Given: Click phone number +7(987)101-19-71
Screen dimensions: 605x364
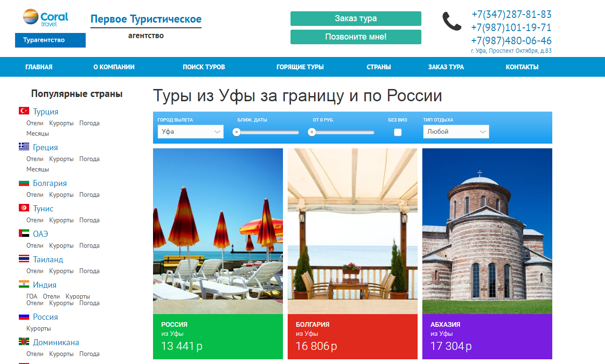Looking at the screenshot, I should click(x=511, y=27).
